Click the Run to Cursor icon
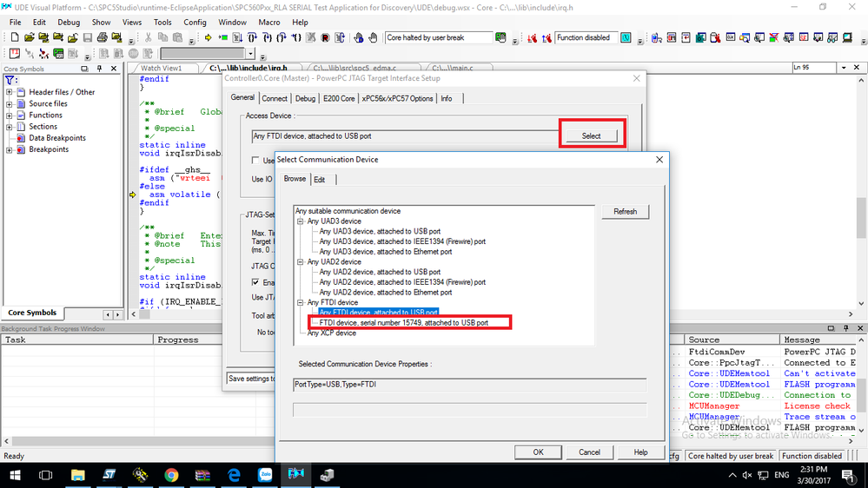This screenshot has height=488, width=868. 296,37
